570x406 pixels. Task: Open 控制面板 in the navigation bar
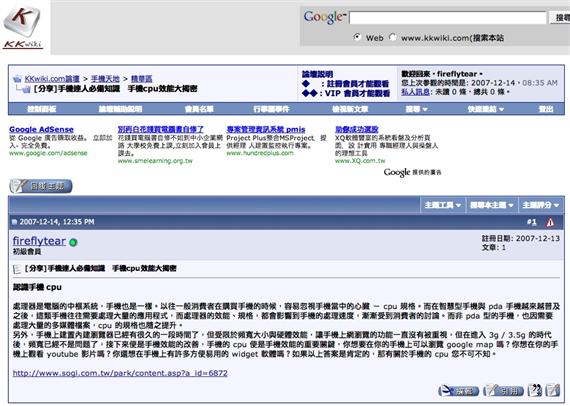point(41,109)
